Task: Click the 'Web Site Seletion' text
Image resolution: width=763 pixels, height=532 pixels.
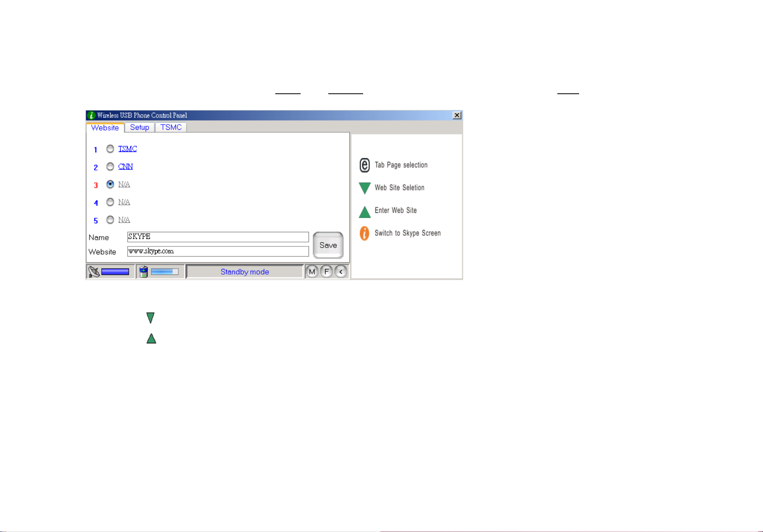Action: coord(399,187)
